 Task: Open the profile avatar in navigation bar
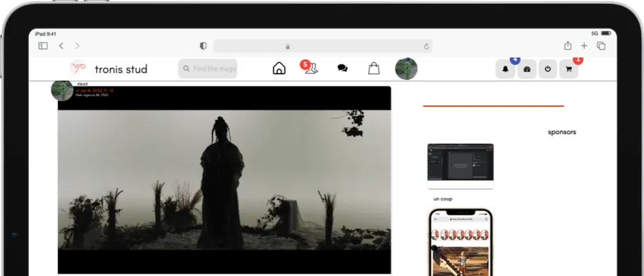406,69
